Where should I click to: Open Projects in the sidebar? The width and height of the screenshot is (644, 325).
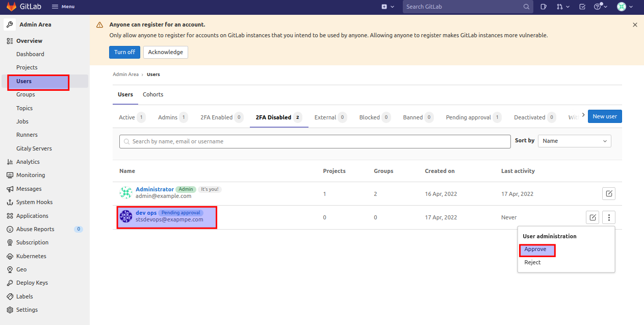(x=27, y=67)
